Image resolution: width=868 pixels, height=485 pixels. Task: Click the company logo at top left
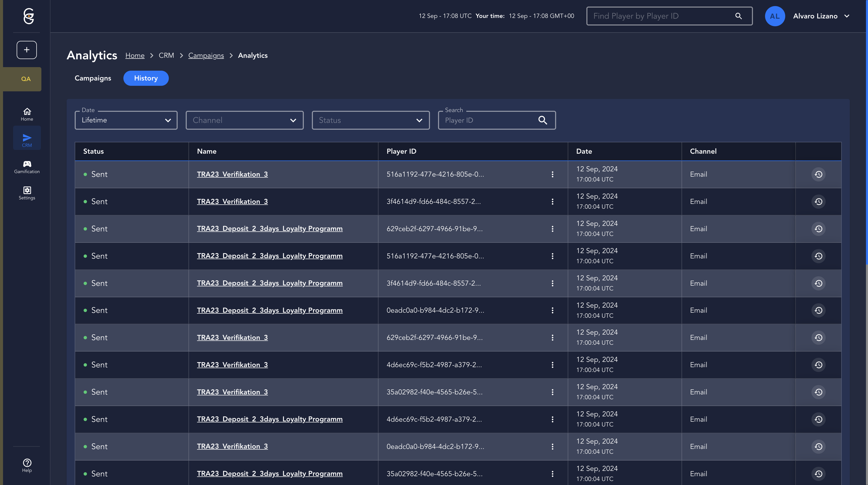point(29,16)
